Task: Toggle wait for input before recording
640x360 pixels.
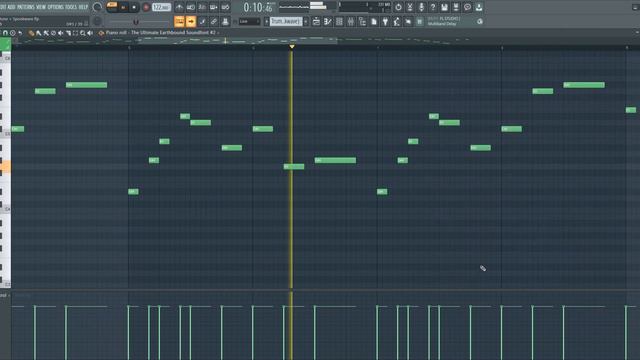Action: coord(191,7)
